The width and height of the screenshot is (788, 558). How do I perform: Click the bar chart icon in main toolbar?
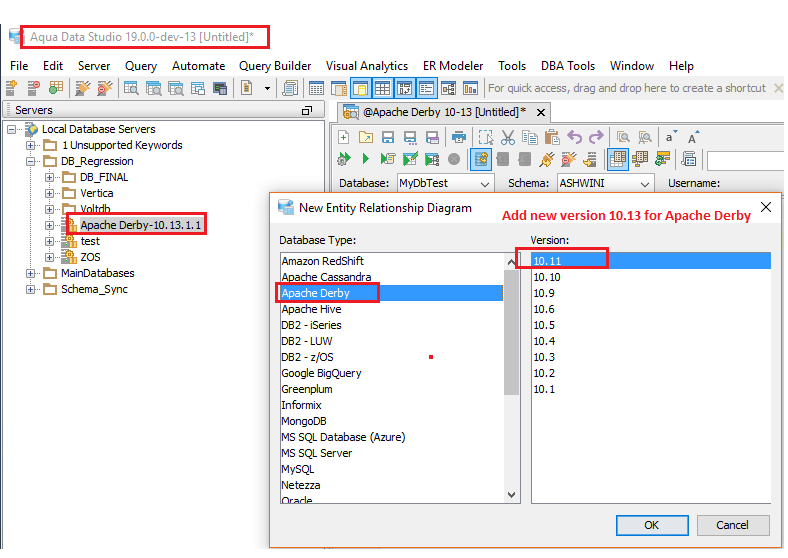click(470, 88)
